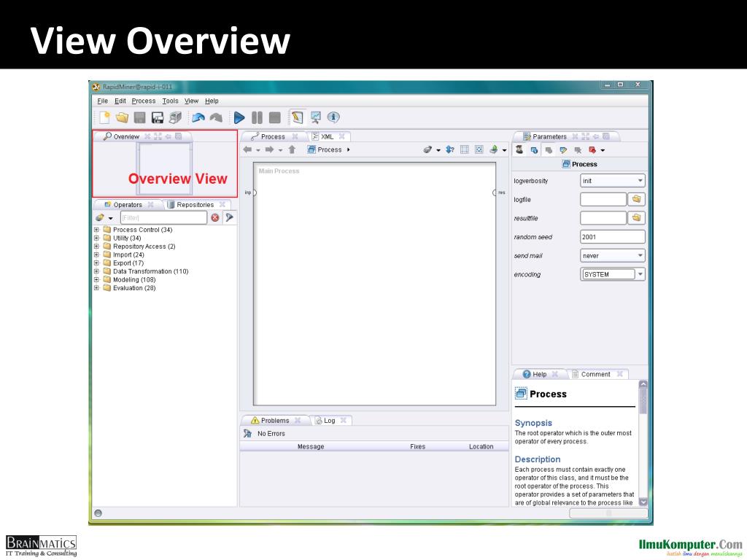Click the filter funnel icon beside search
The height and width of the screenshot is (560, 747).
pyautogui.click(x=230, y=217)
